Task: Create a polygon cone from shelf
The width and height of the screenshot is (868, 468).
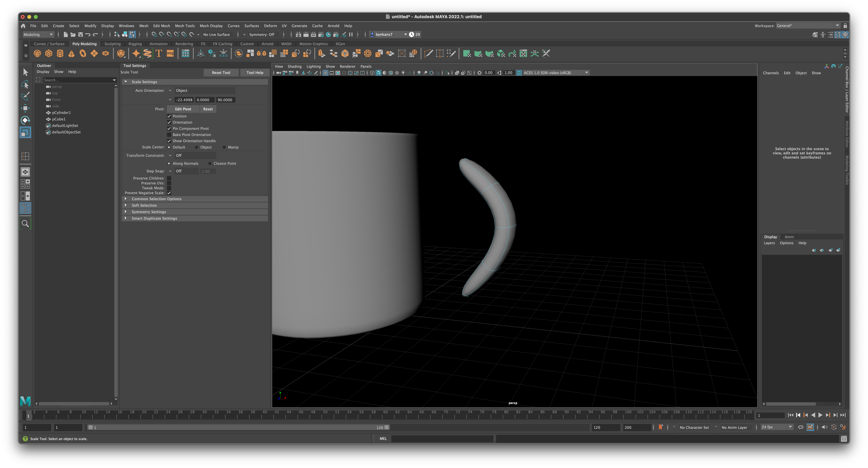Action: 71,54
